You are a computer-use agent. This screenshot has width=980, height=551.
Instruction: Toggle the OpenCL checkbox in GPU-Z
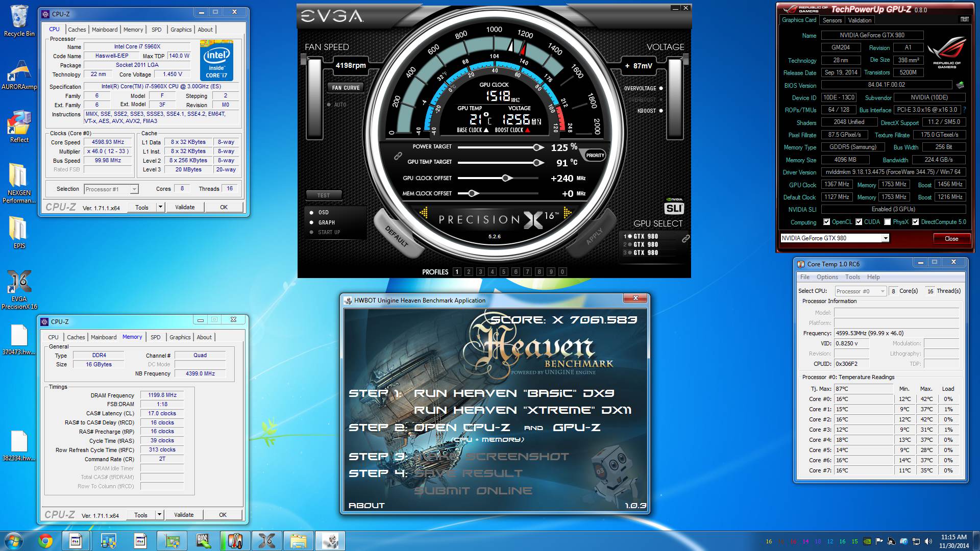[x=826, y=222]
